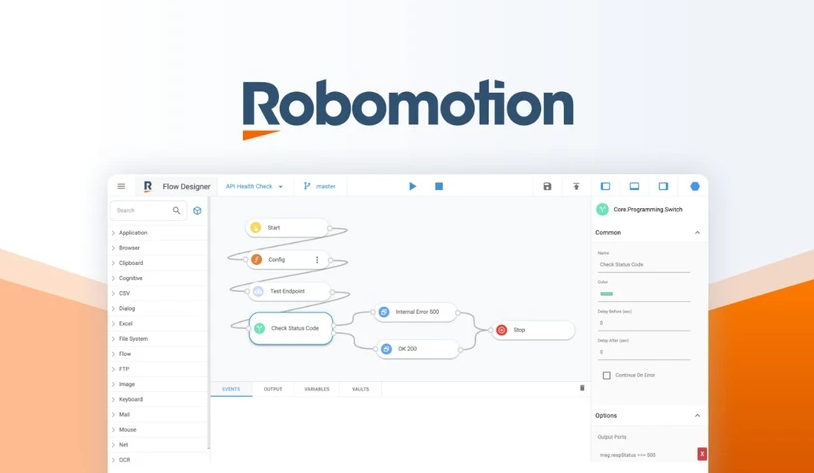
Task: Open the Flow category
Action: pyautogui.click(x=158, y=354)
